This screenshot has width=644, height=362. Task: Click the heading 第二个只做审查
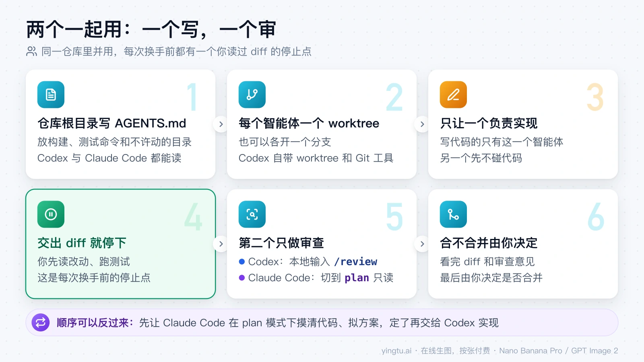click(281, 243)
